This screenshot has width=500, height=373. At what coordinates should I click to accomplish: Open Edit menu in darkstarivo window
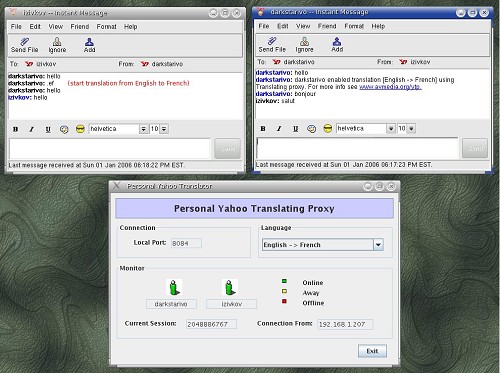283,26
